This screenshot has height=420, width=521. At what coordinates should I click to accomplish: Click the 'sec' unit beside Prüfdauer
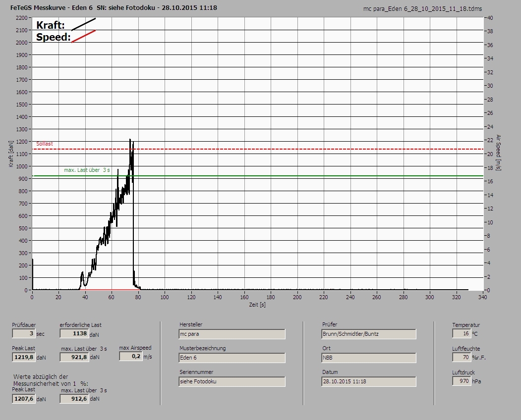click(40, 334)
